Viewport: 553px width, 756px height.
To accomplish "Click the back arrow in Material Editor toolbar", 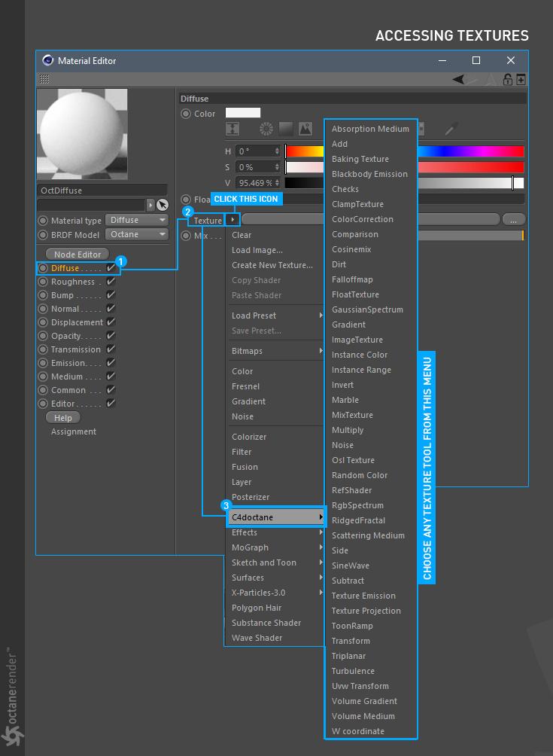I will tap(458, 79).
